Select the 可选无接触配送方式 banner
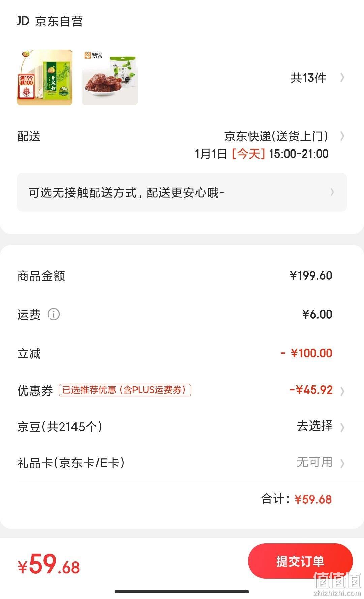Screen dimensions: 364x599 [x=182, y=192]
